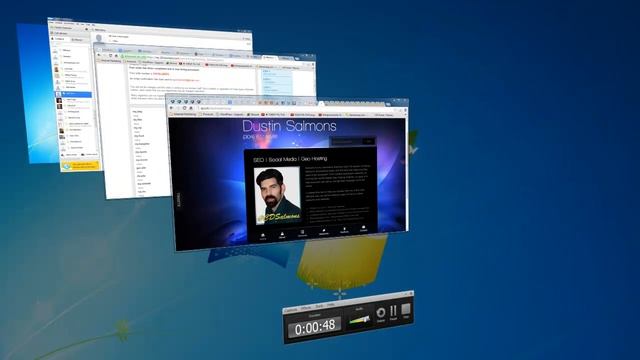Select the highlighted contact in Skype window
Viewport: 640px width, 360px height.
(73, 94)
